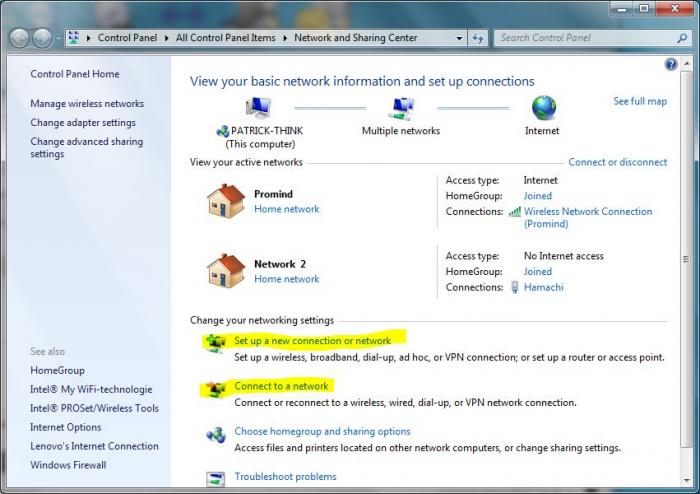
Task: Open Change advanced sharing settings
Action: coord(87,148)
